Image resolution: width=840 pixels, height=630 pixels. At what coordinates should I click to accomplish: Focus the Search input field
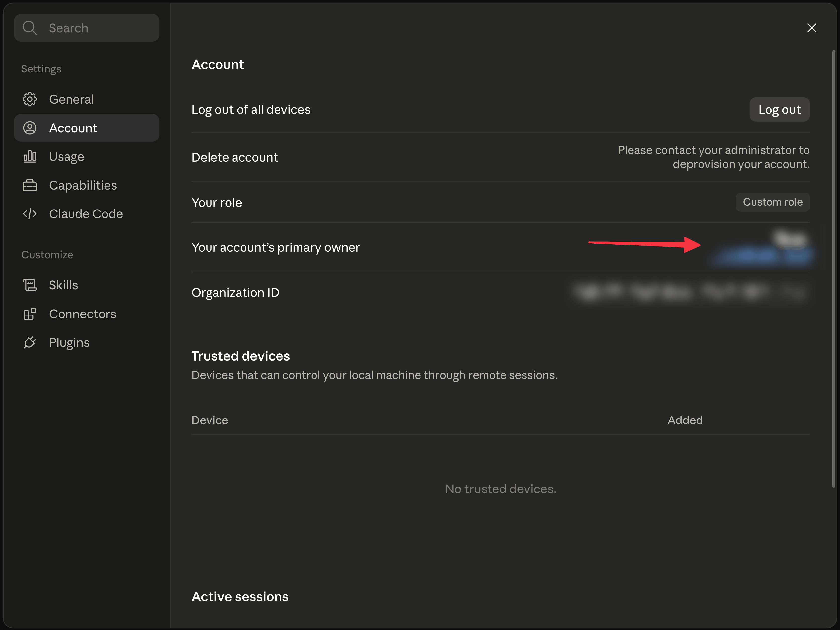(x=87, y=28)
